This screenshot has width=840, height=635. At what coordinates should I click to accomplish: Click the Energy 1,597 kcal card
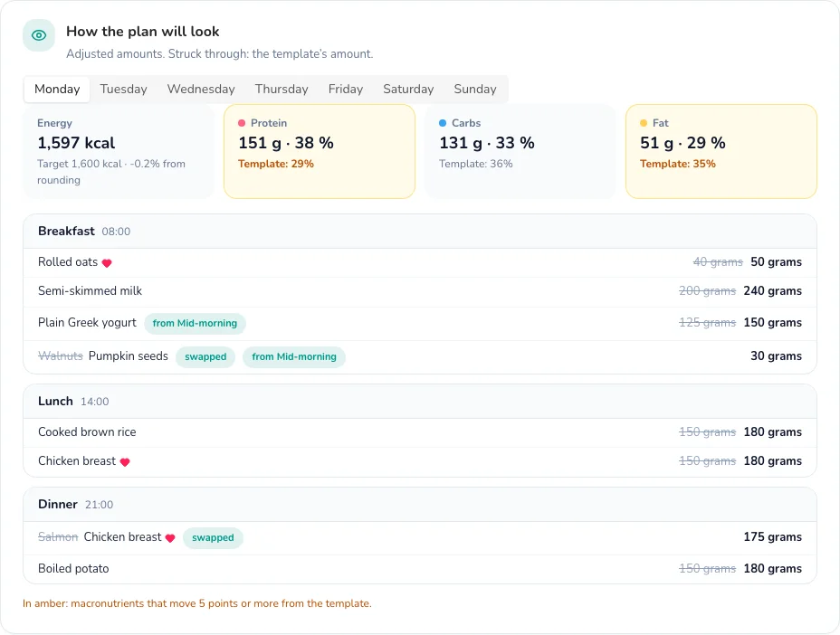(x=118, y=152)
